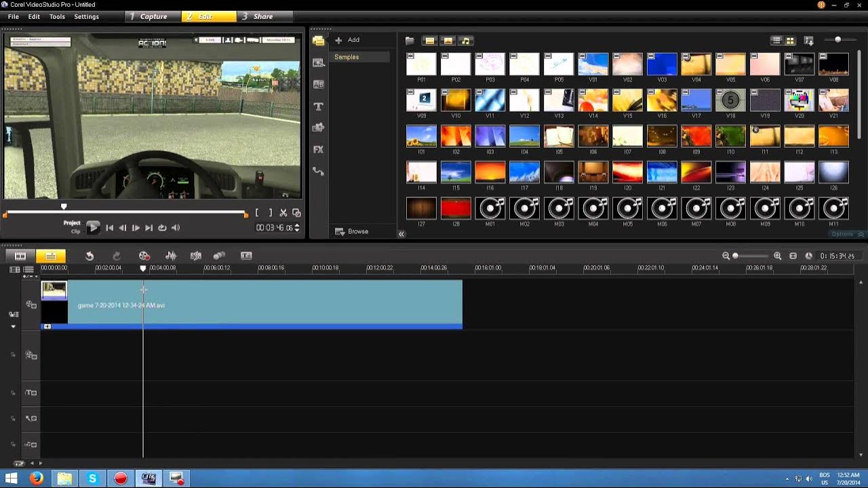The image size is (868, 488).
Task: Enlarge the preview window
Action: point(296,213)
